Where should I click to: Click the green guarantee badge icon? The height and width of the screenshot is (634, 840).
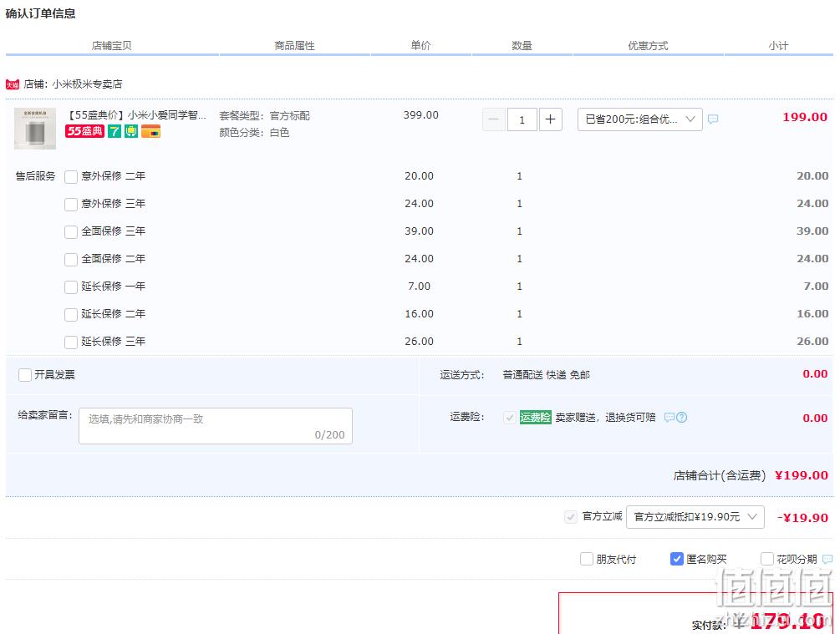pyautogui.click(x=131, y=131)
